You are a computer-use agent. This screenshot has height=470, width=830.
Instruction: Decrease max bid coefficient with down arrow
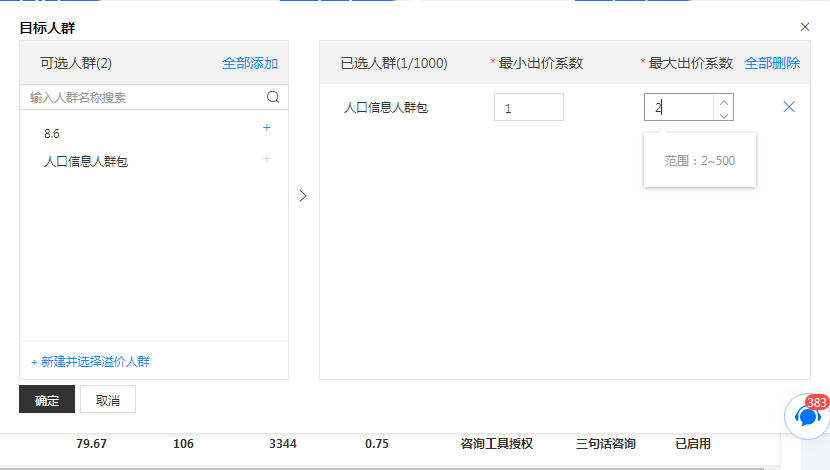point(724,114)
